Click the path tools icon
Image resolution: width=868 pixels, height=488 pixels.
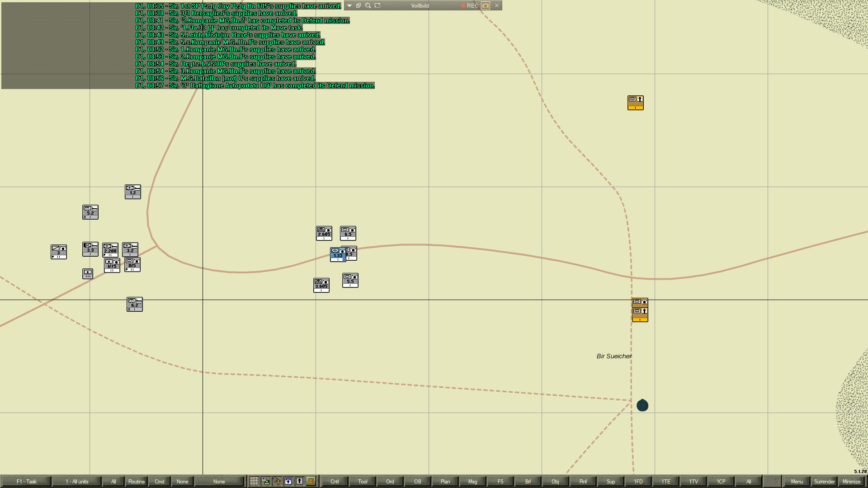(x=277, y=481)
